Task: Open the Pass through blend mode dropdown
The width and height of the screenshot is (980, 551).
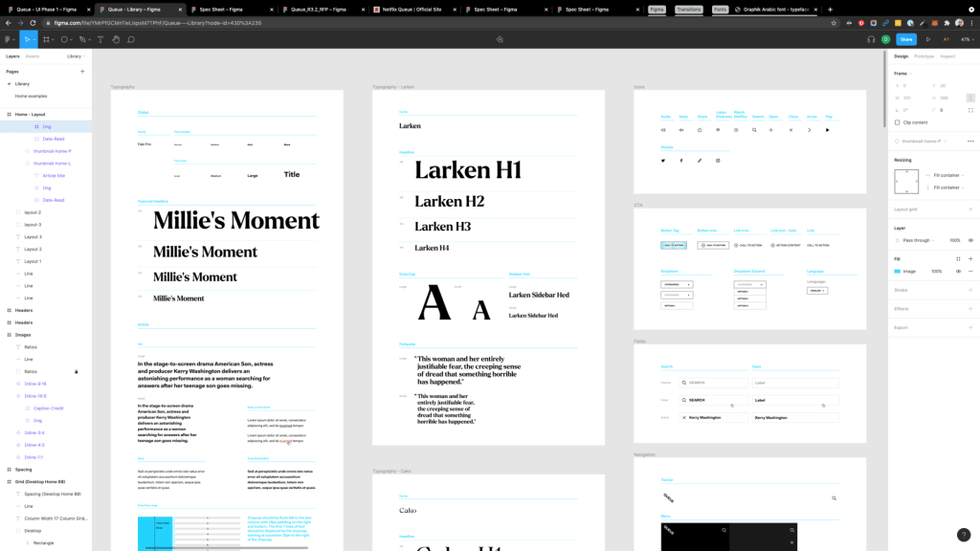Action: (x=920, y=240)
